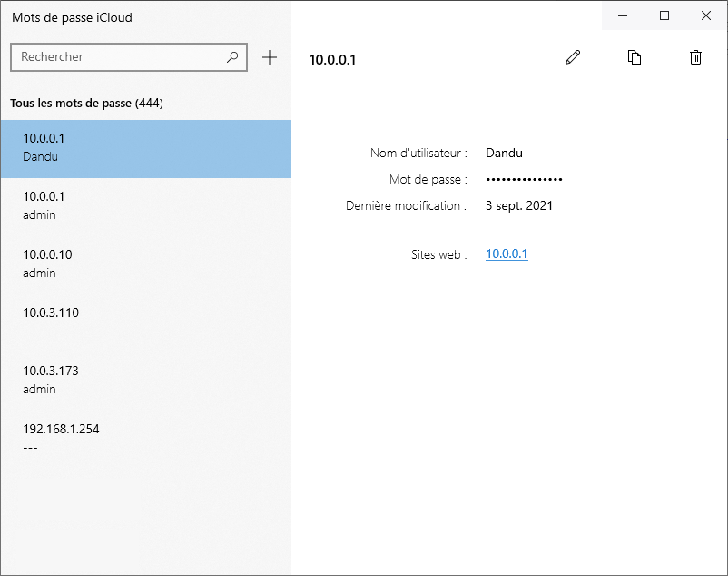This screenshot has width=728, height=576.
Task: Click the magnifier search icon
Action: (232, 56)
